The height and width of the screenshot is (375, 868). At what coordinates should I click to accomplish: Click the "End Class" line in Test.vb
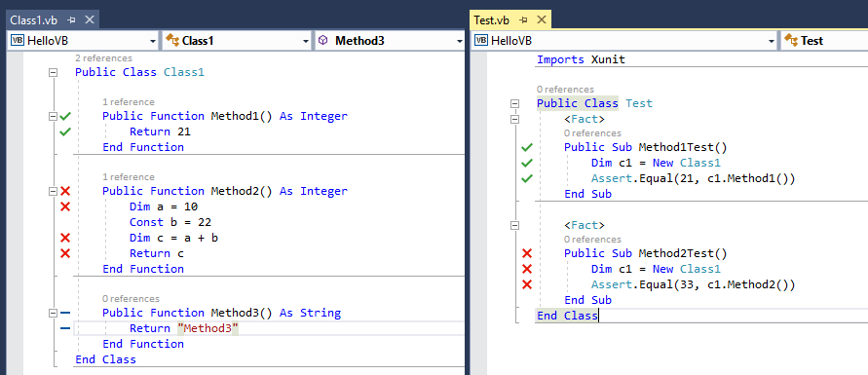(x=567, y=316)
